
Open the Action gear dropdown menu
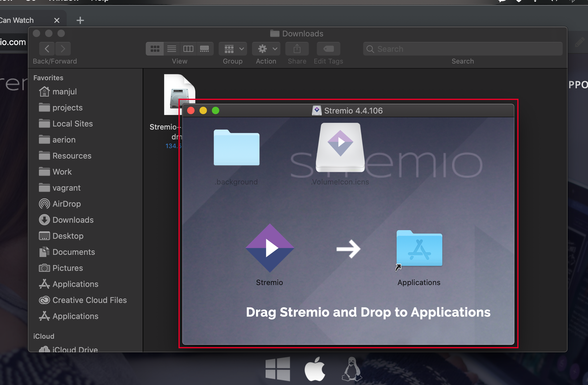(x=266, y=49)
